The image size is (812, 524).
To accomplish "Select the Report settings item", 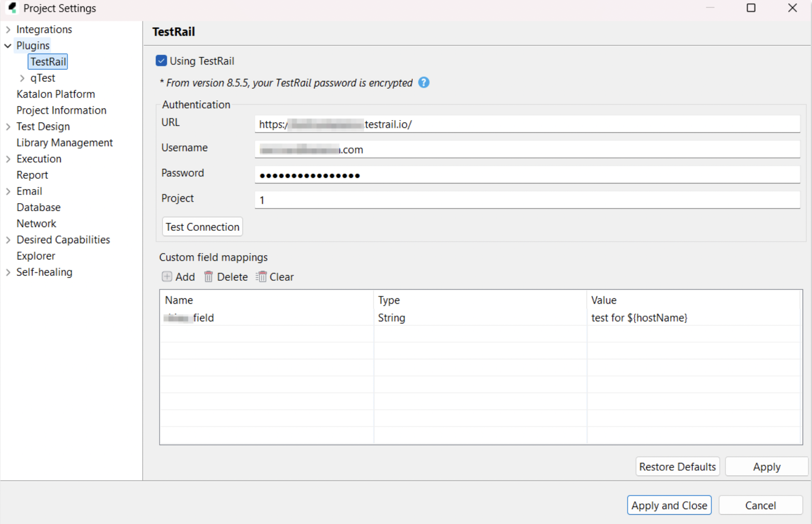I will click(32, 175).
